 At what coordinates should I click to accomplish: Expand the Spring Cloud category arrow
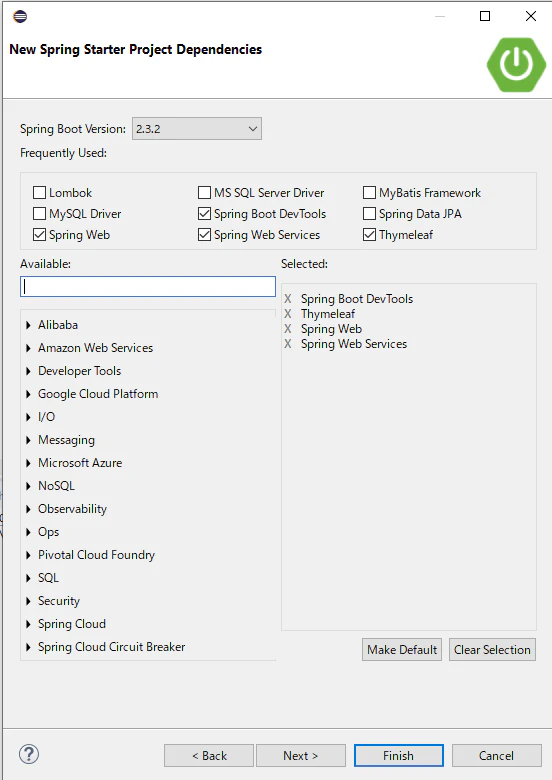28,624
